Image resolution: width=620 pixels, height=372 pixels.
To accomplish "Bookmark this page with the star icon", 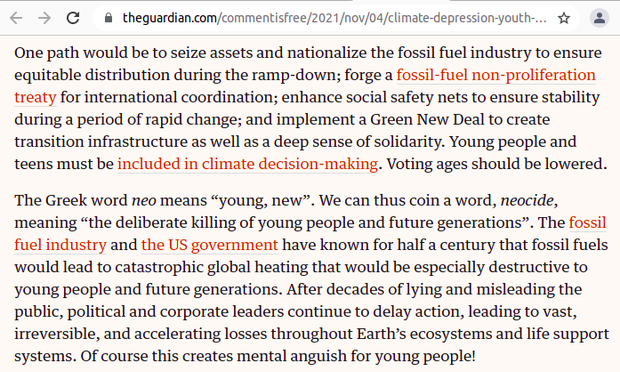I will point(563,18).
